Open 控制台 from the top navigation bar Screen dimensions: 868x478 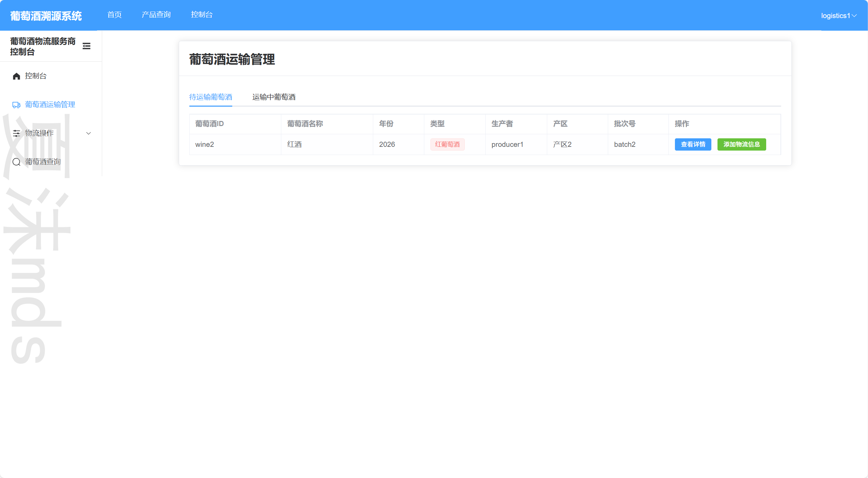tap(202, 15)
